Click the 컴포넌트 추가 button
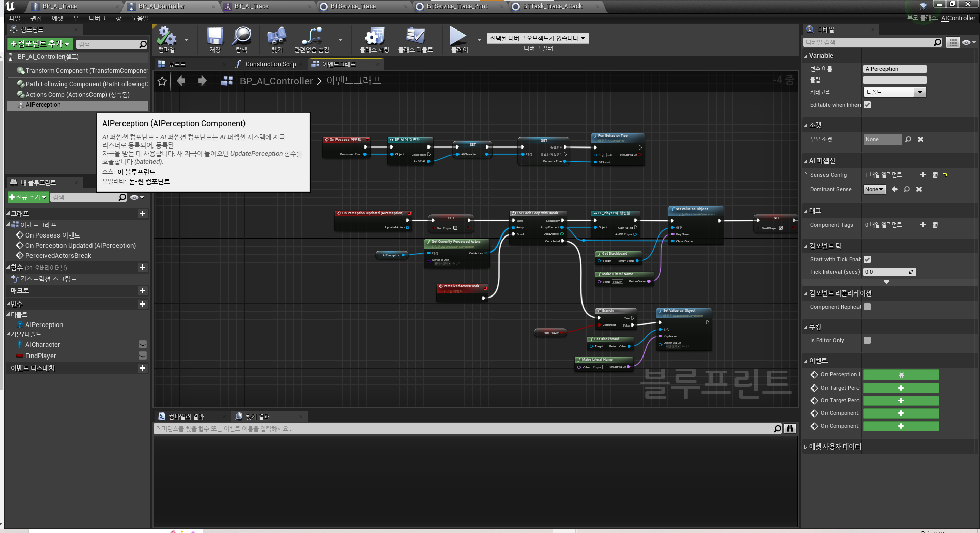 40,44
